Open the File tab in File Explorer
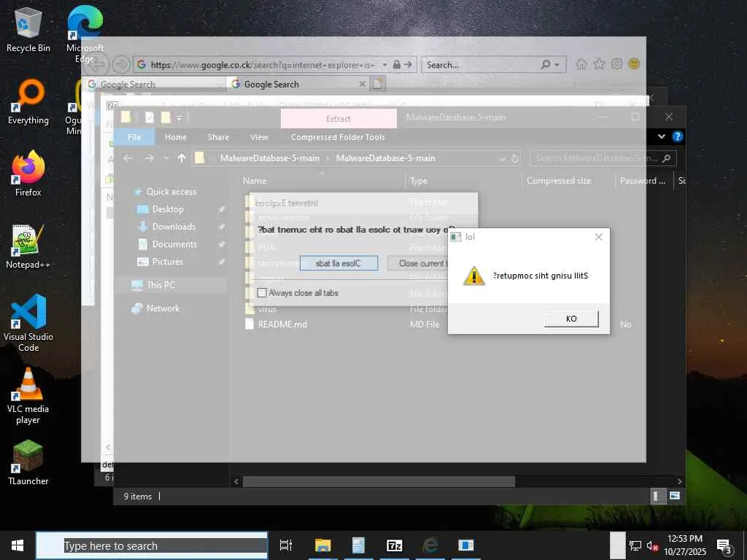The height and width of the screenshot is (560, 747). pyautogui.click(x=134, y=137)
